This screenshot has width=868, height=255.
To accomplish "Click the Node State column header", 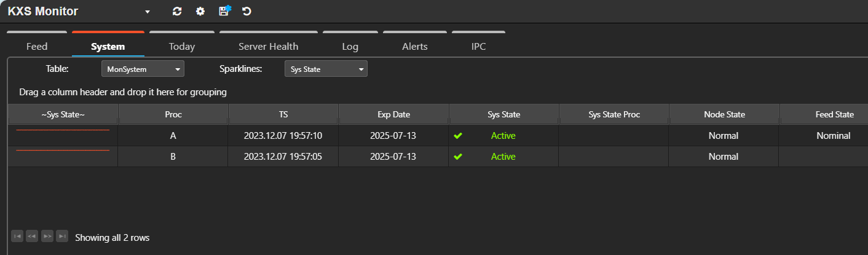I will click(724, 114).
